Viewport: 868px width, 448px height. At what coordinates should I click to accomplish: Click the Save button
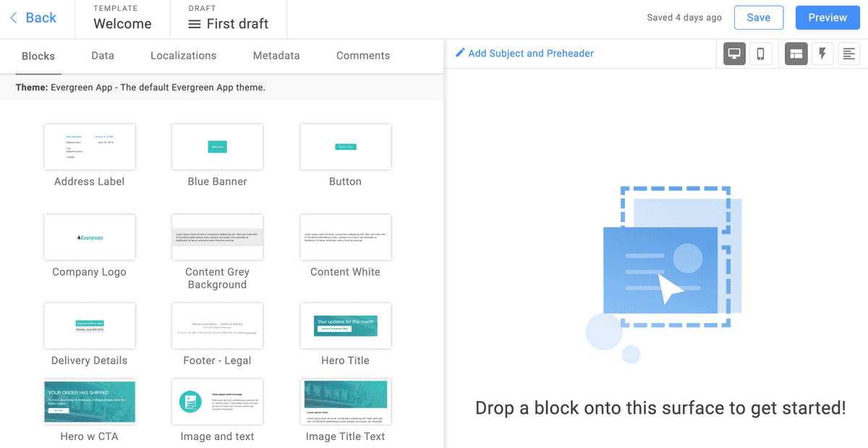click(759, 17)
